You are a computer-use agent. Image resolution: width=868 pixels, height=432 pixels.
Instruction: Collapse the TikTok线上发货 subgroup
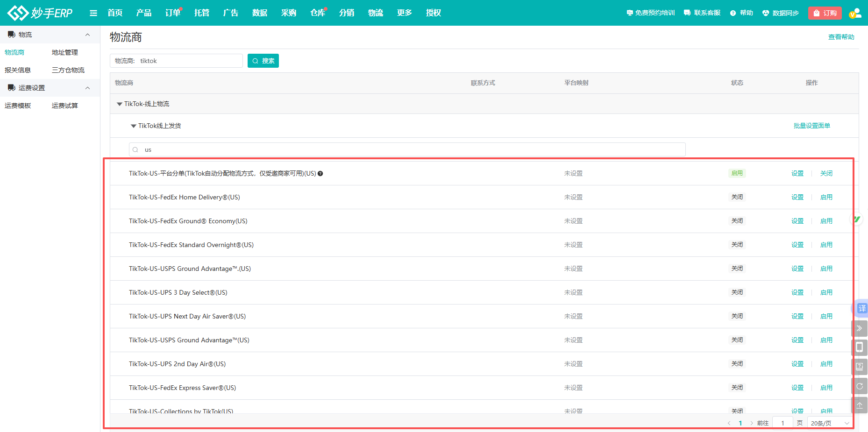click(134, 126)
